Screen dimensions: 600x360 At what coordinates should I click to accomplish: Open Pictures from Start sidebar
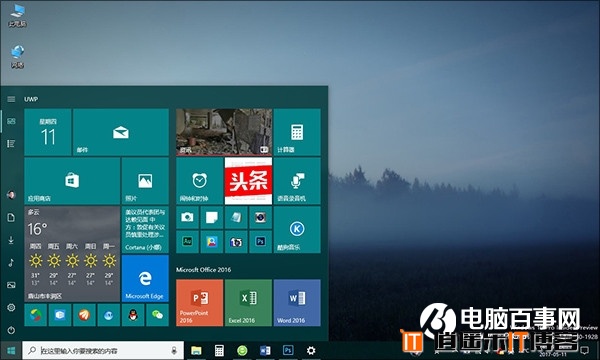(x=11, y=285)
